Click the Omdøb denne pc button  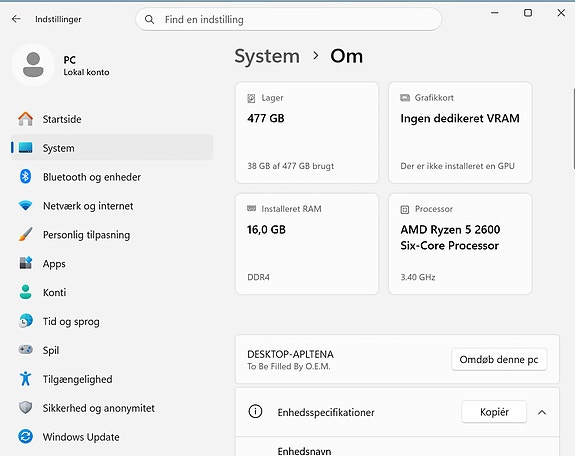point(499,360)
